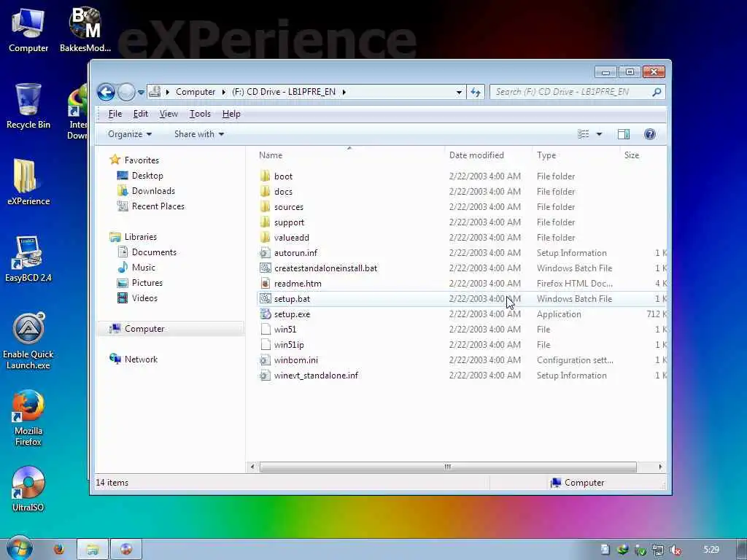Open the Share with dropdown
This screenshot has height=560, width=747.
coord(199,134)
